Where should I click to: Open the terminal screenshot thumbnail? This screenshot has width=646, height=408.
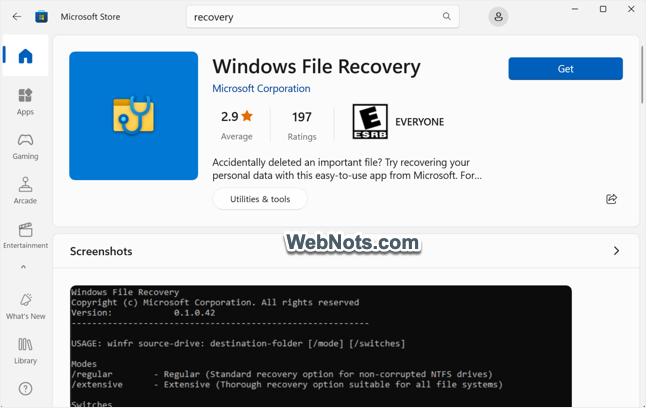321,346
